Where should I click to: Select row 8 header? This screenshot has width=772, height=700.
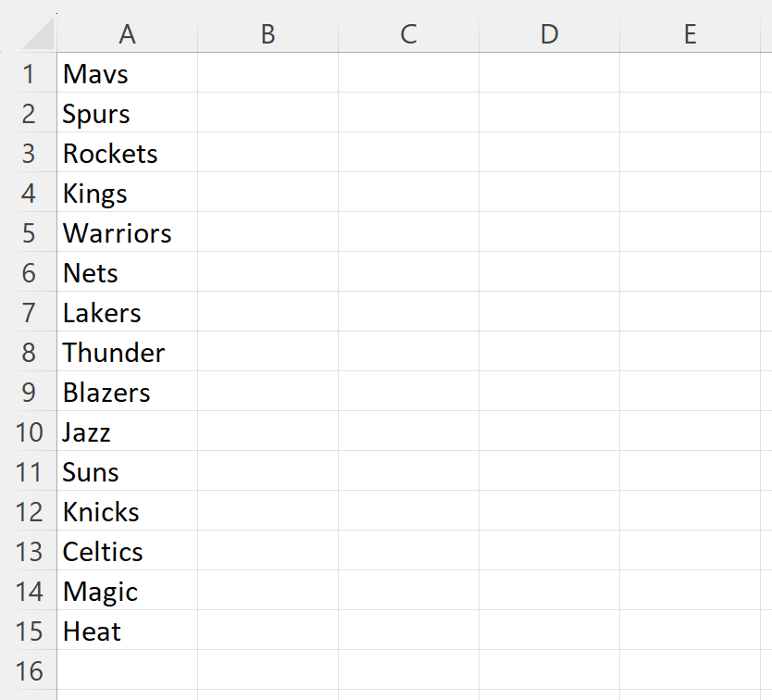[x=29, y=351]
